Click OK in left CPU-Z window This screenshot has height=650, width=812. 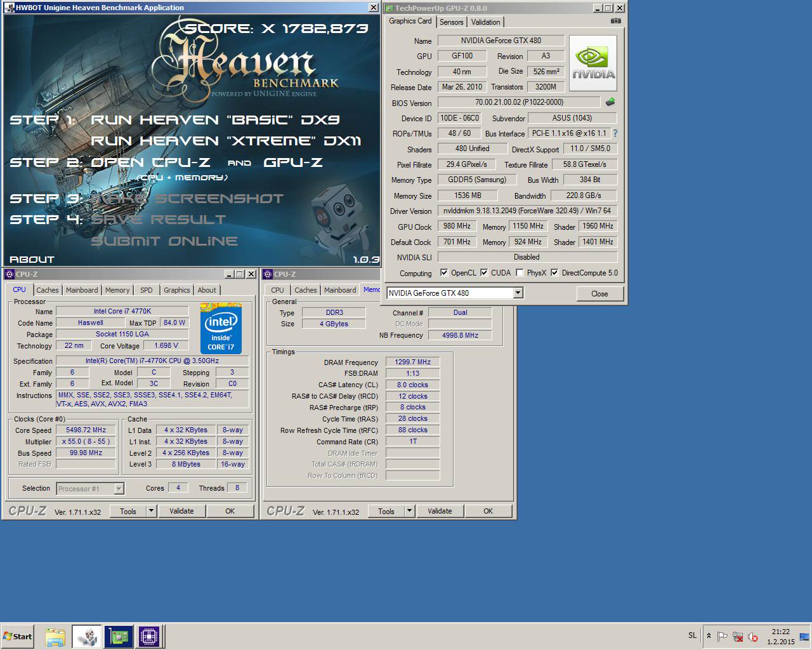click(x=230, y=511)
